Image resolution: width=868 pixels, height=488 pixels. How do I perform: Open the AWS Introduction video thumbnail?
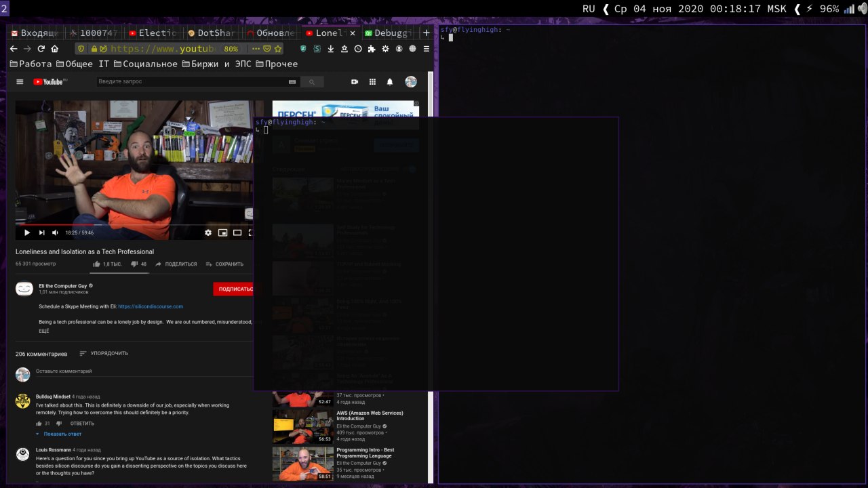pyautogui.click(x=303, y=426)
